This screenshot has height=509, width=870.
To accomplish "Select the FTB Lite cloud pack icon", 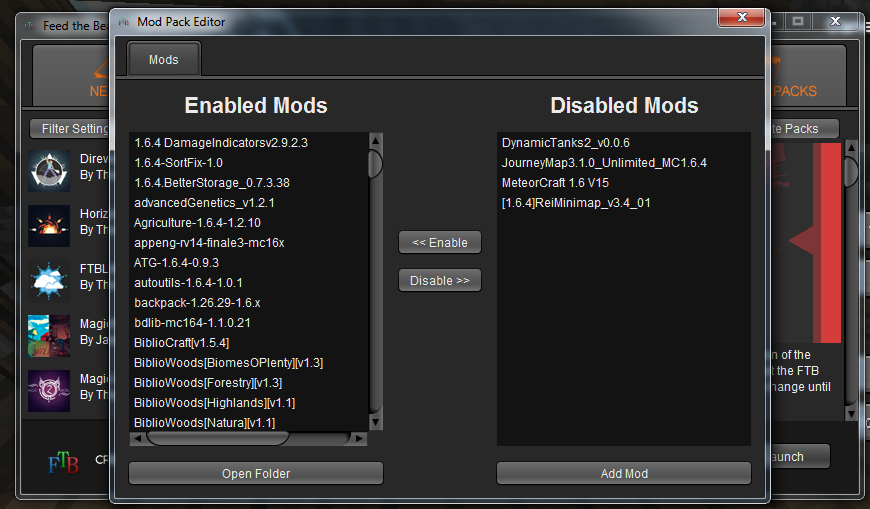I will 49,281.
